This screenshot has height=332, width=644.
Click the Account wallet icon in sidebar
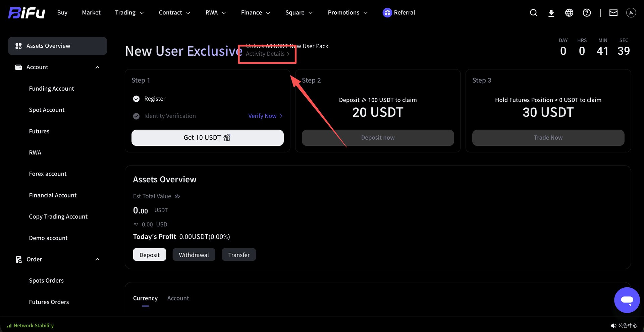(18, 67)
